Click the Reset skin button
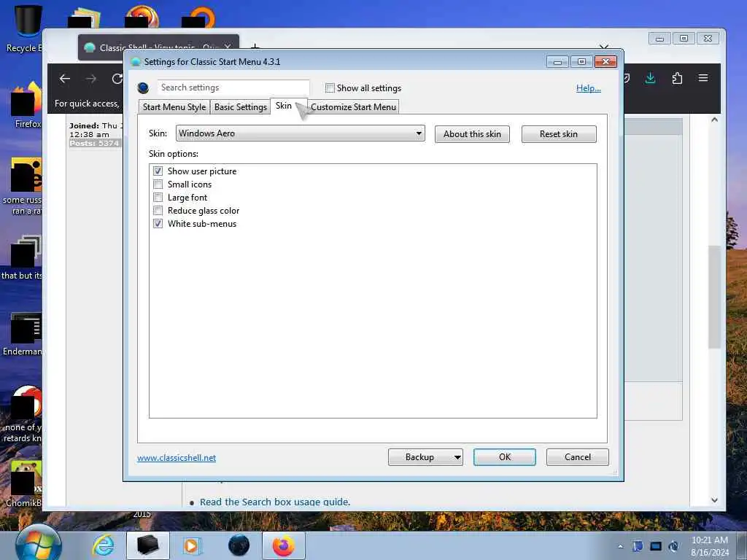Viewport: 747px width, 560px height. (559, 134)
